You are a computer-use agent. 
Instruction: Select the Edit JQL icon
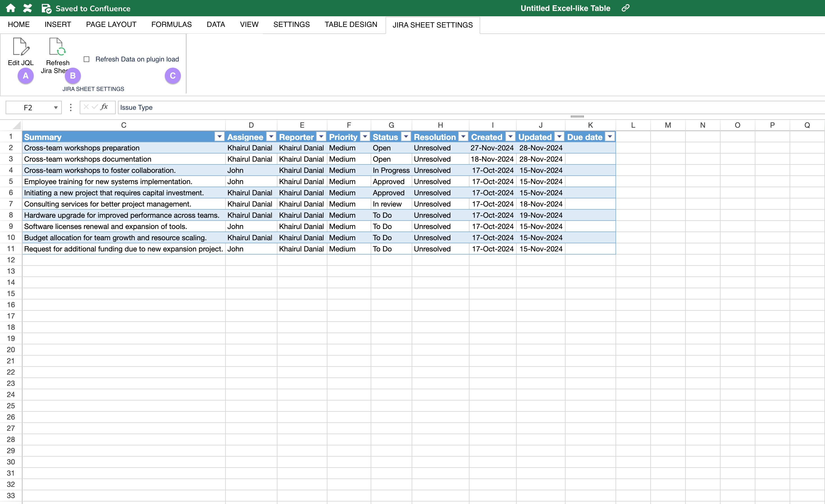click(x=20, y=47)
